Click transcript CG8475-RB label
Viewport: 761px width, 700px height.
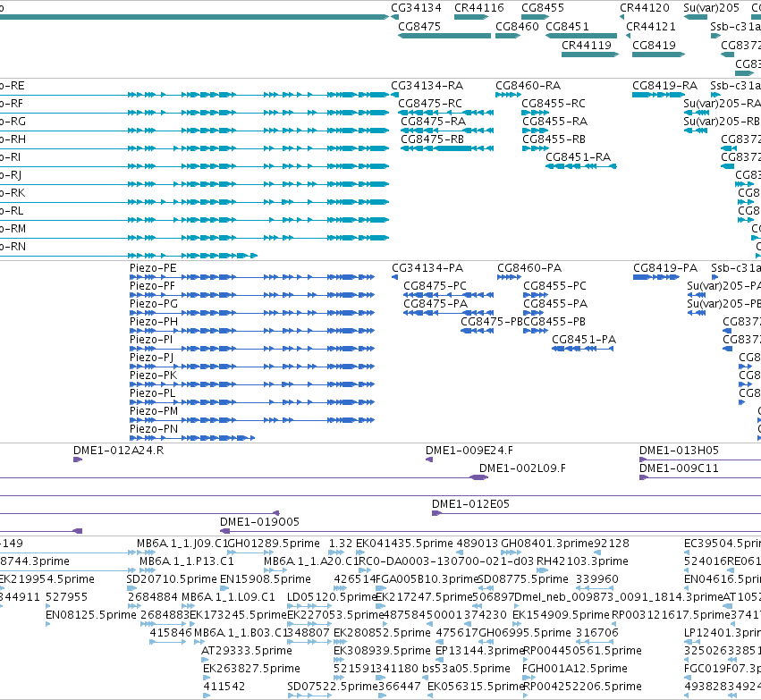(x=432, y=139)
